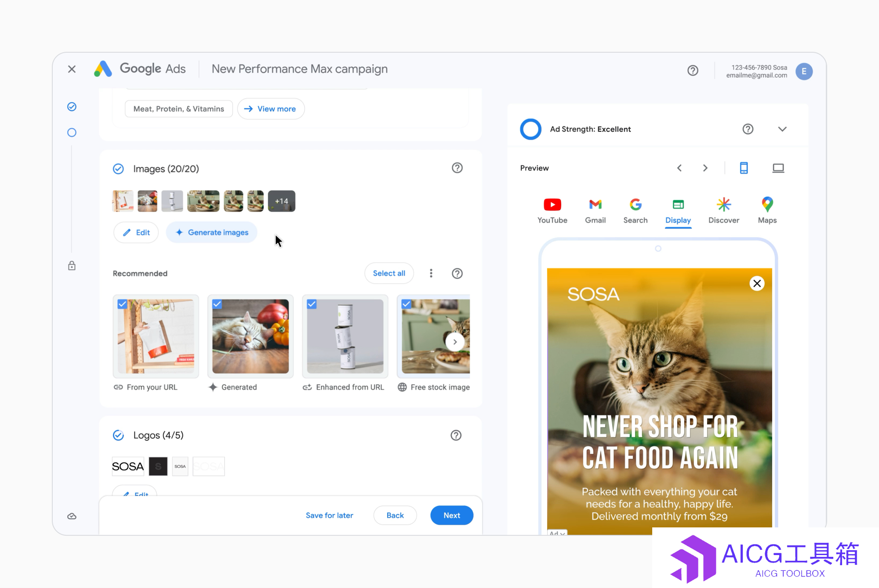Viewport: 879px width, 588px height.
Task: Close the campaign editor with the X icon
Action: [x=72, y=69]
